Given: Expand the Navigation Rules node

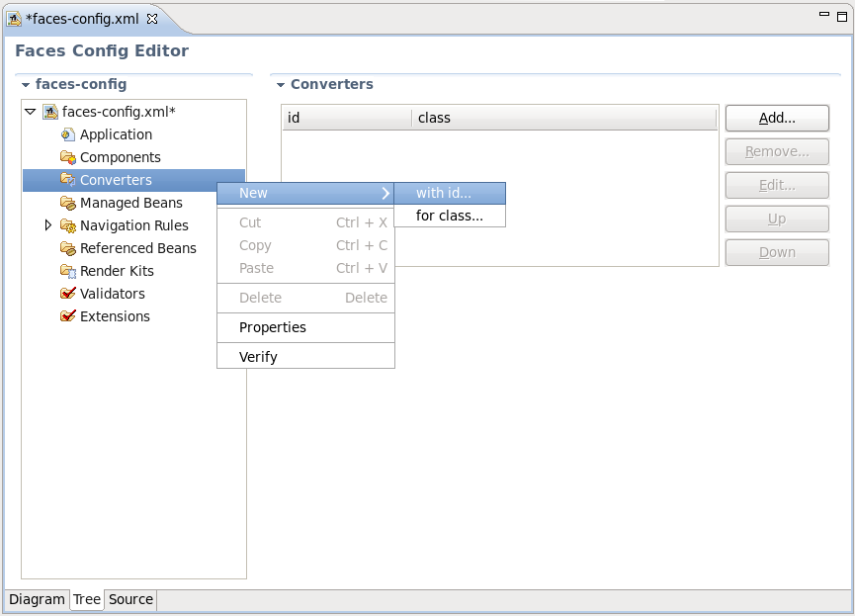Looking at the screenshot, I should (46, 225).
